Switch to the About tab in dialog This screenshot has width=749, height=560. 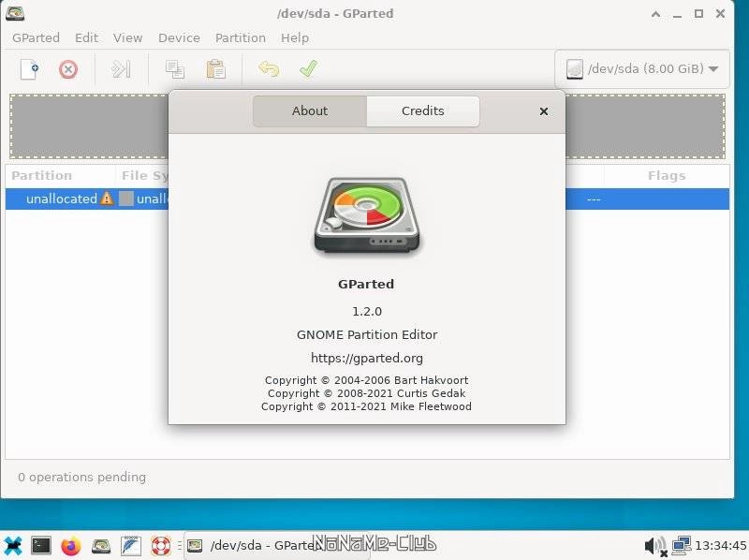click(x=310, y=111)
